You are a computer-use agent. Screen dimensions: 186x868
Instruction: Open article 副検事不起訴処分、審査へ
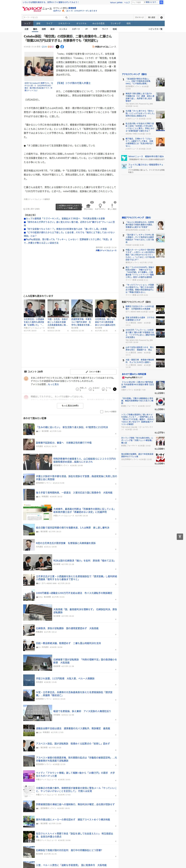pyautogui.click(x=63, y=443)
